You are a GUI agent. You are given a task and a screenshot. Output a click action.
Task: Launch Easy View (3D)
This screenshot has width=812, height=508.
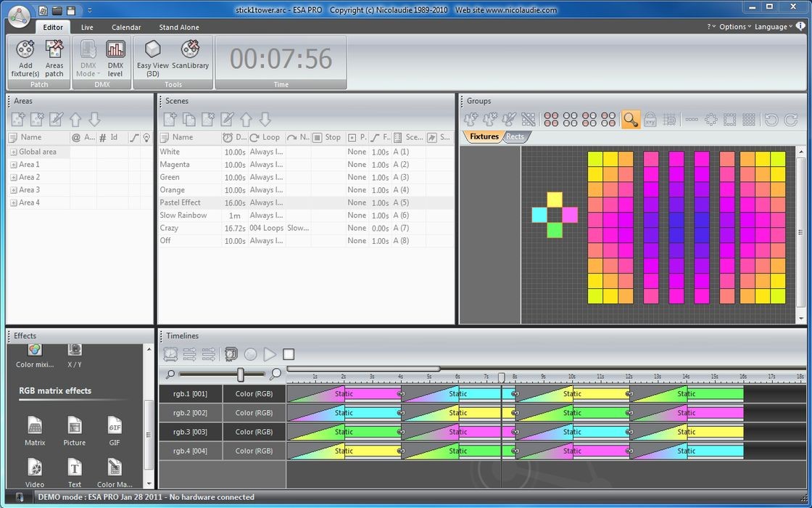click(x=153, y=57)
